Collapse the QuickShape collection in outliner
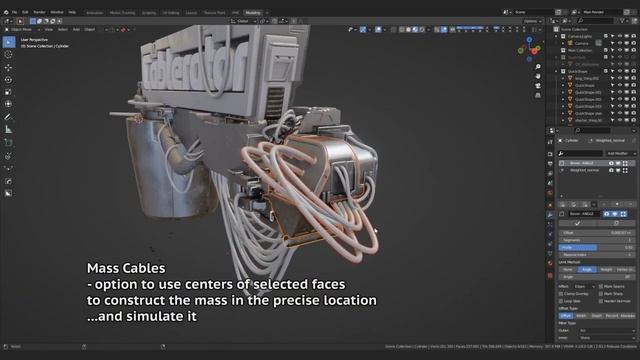The width and height of the screenshot is (640, 360). click(x=556, y=71)
